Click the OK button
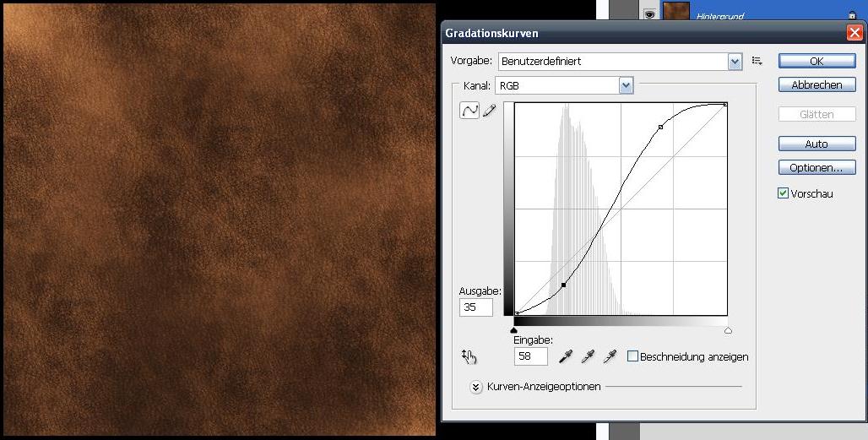This screenshot has height=440, width=868. coord(816,61)
